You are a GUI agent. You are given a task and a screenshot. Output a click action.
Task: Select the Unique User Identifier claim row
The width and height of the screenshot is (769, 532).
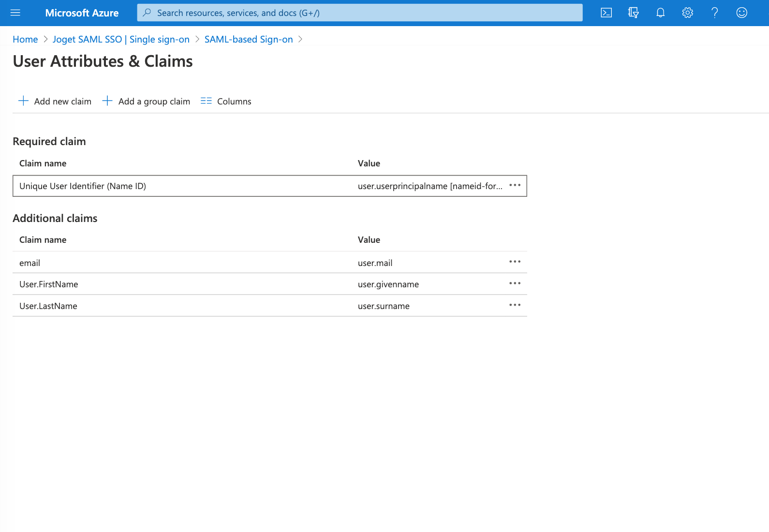click(193, 186)
